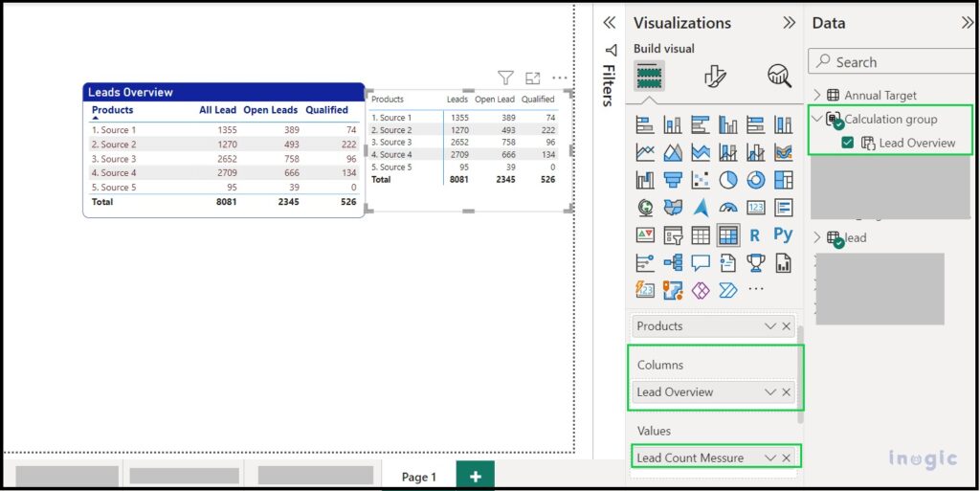980x491 pixels.
Task: Switch to Build visual tab
Action: [650, 76]
